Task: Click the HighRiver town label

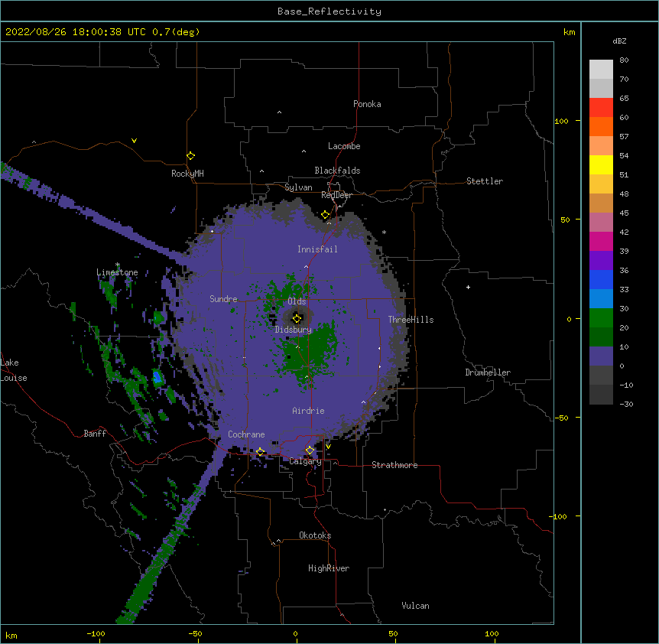Action: tap(329, 568)
